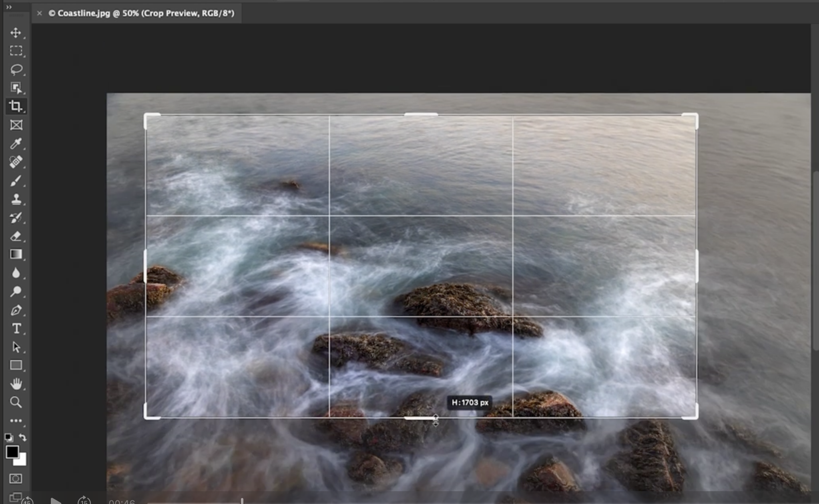Open the black foreground color swatch
This screenshot has height=504, width=819.
[12, 452]
